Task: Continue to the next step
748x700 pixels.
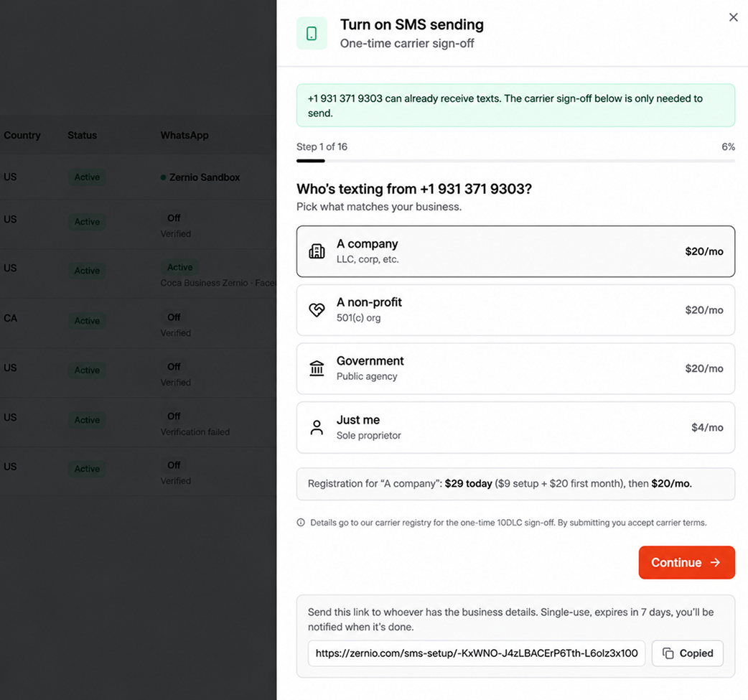Action: click(686, 563)
